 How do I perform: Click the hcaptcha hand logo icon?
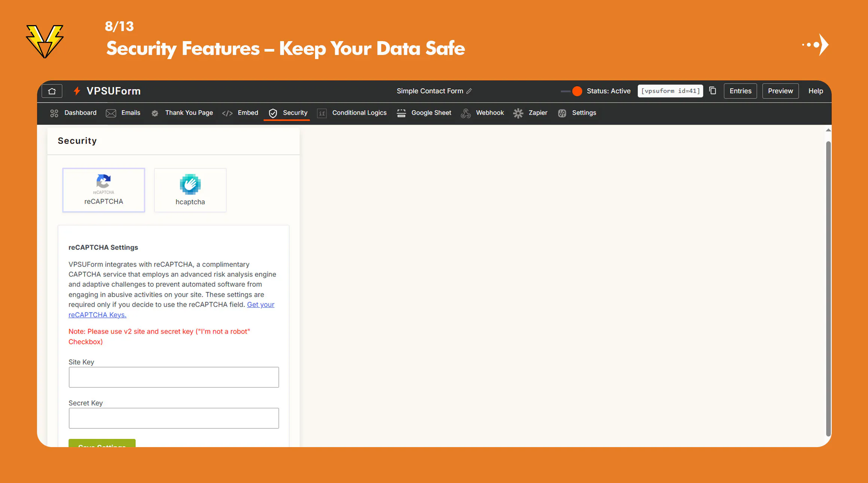coord(190,184)
